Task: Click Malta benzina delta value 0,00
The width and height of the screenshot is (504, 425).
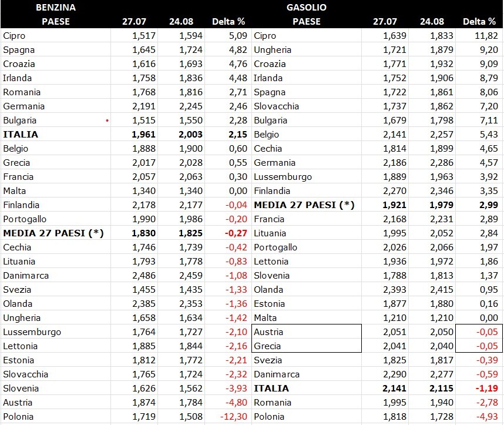Action: tap(228, 191)
